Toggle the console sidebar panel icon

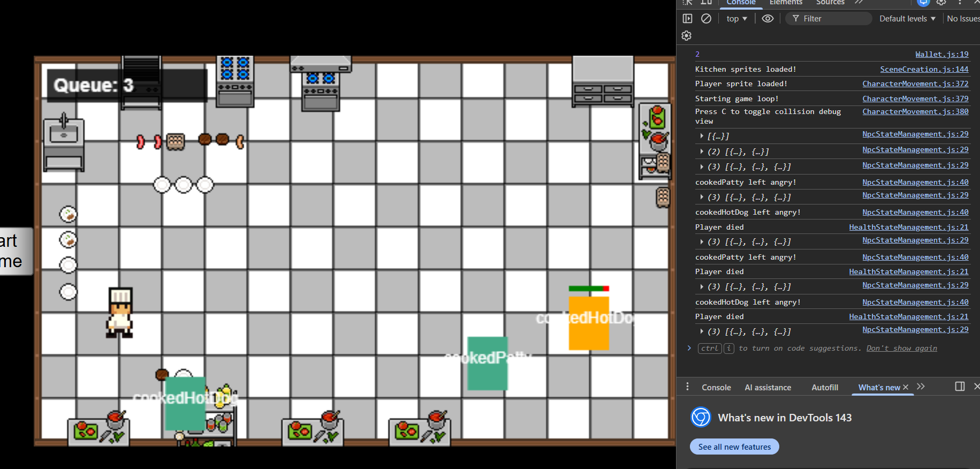point(688,19)
